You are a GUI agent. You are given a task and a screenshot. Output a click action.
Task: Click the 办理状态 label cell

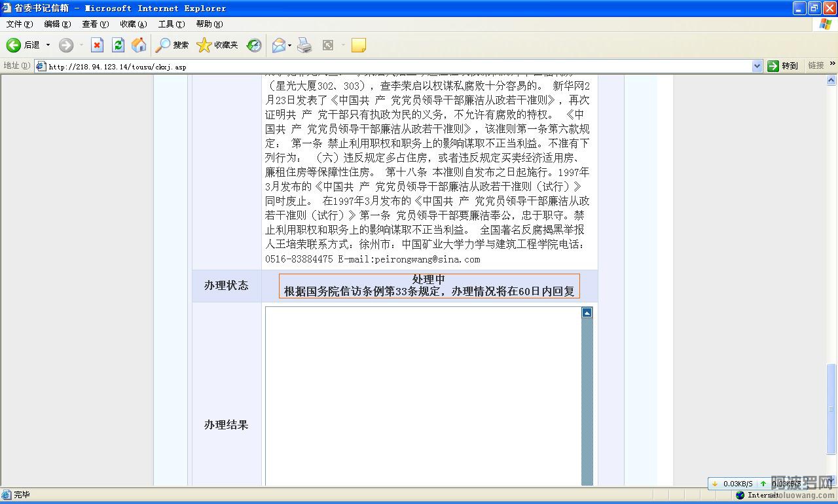click(x=227, y=286)
